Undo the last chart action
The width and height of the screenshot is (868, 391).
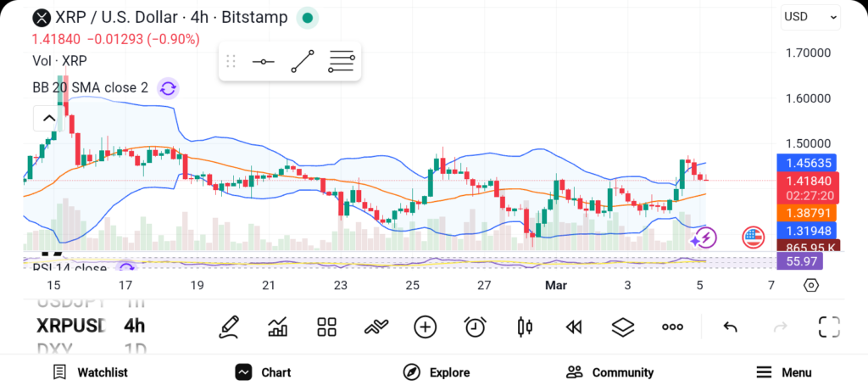pos(730,327)
